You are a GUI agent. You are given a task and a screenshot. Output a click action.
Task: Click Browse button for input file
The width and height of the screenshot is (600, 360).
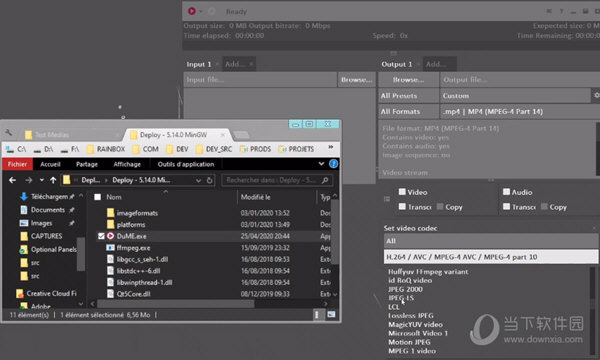357,80
